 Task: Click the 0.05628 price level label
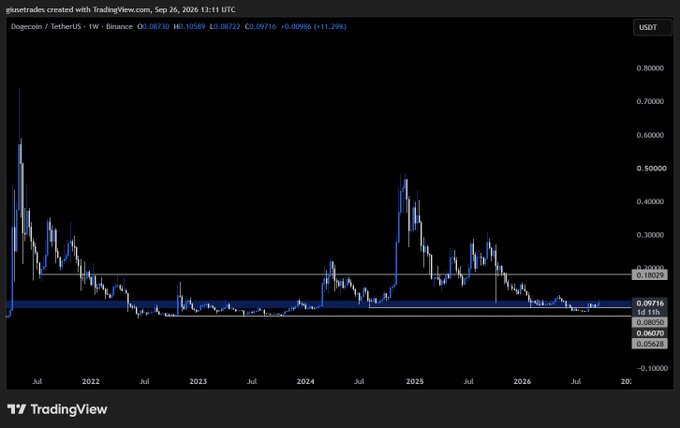click(649, 343)
